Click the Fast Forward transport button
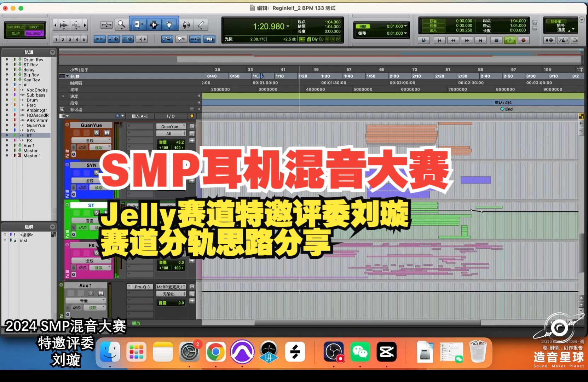 (467, 40)
